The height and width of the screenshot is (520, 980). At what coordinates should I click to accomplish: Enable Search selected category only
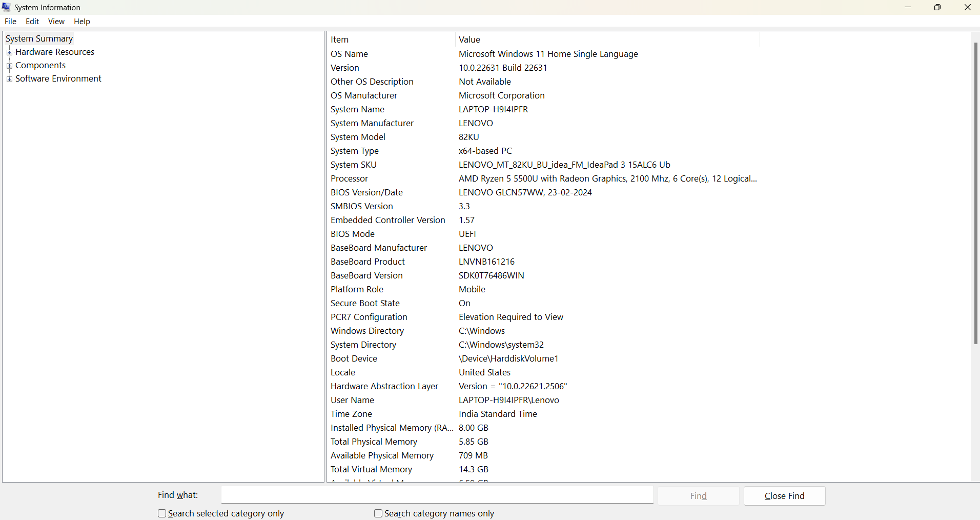click(x=161, y=513)
